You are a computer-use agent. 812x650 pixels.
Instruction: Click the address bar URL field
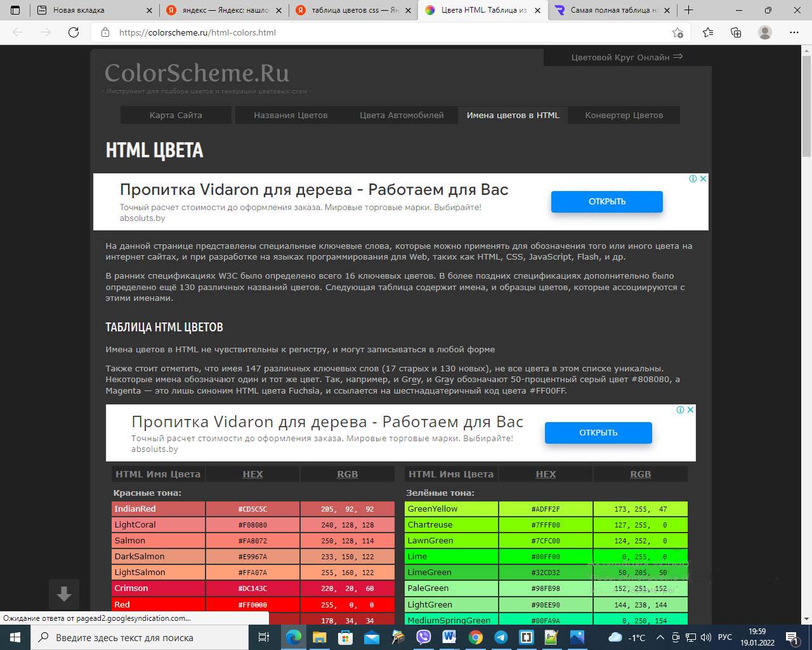381,32
